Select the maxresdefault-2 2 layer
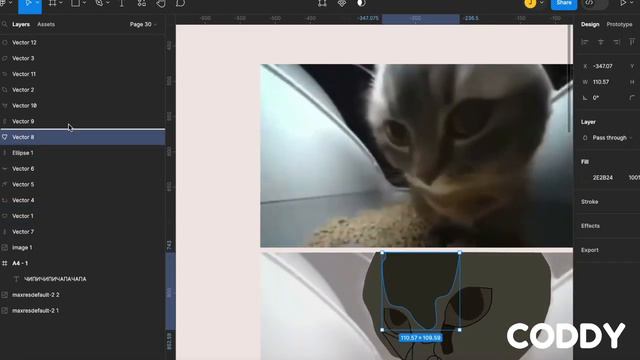 82,295
